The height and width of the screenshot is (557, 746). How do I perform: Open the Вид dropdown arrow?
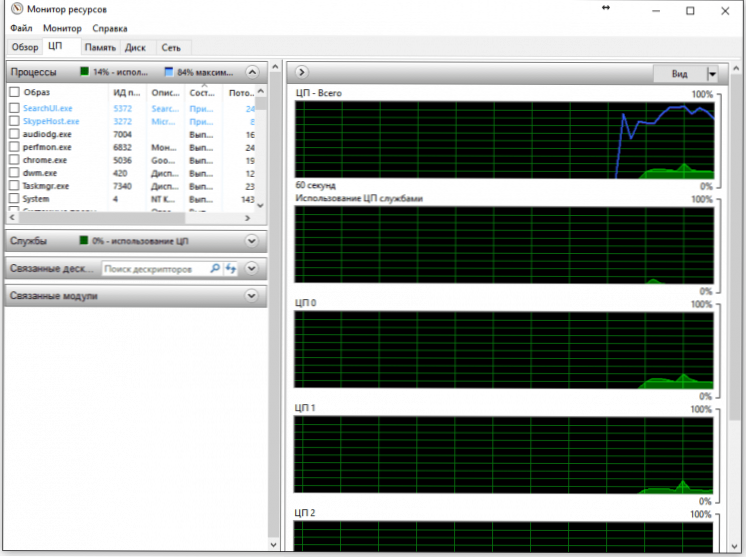(712, 74)
